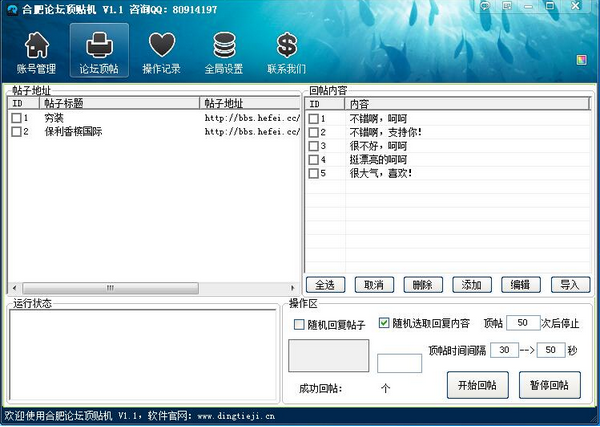The height and width of the screenshot is (427, 600).
Task: Click title bar icon beside chat bubble
Action: click(507, 6)
